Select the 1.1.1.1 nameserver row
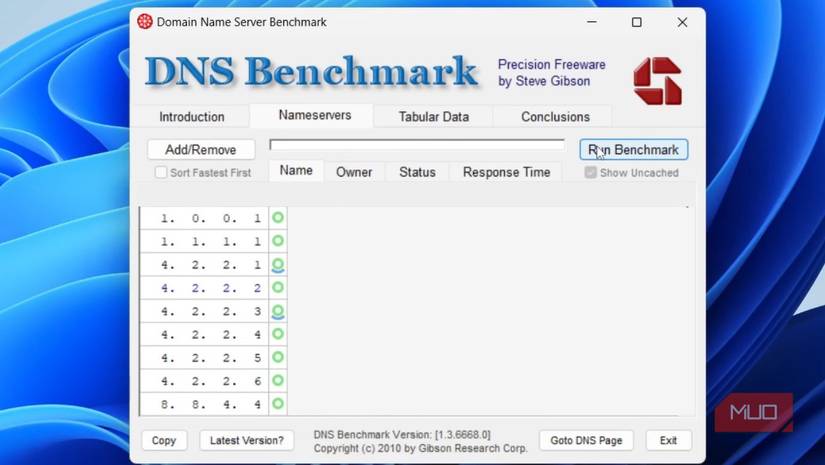825x465 pixels. pyautogui.click(x=205, y=241)
